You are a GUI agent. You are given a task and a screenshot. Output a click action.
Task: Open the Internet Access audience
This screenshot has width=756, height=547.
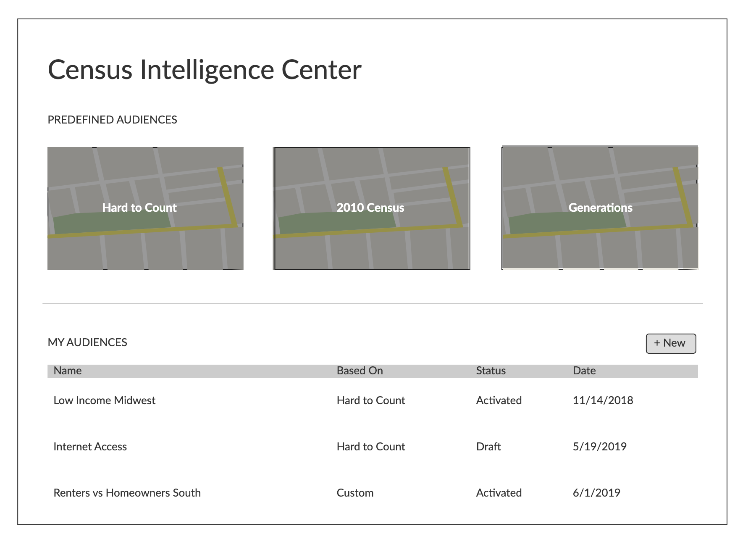click(x=90, y=447)
